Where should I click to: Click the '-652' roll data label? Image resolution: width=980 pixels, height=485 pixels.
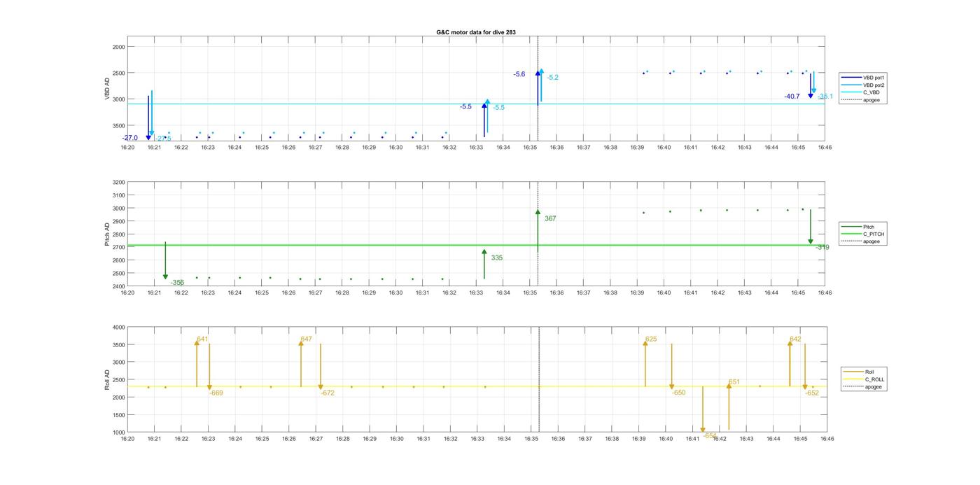tap(812, 393)
